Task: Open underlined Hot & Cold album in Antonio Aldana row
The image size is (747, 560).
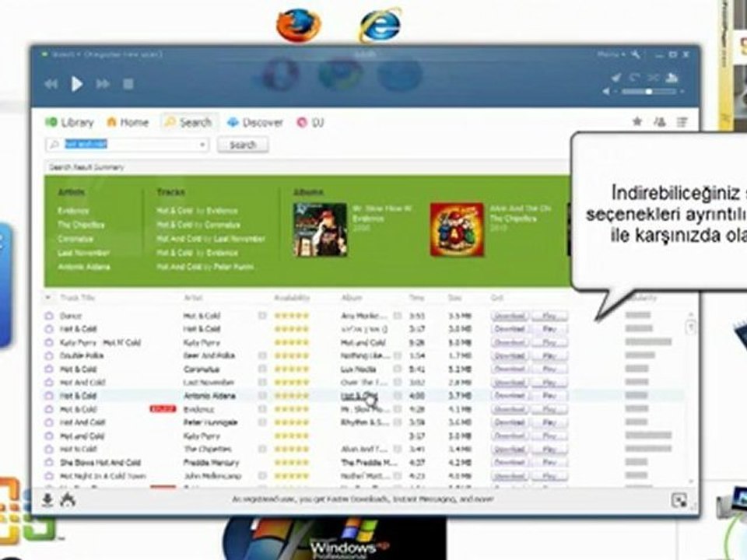Action: 359,395
